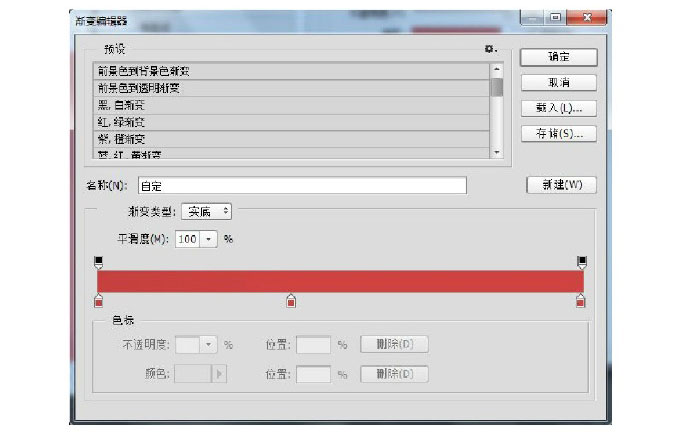690x444 pixels.
Task: Select the middle red color stop
Action: (x=291, y=301)
